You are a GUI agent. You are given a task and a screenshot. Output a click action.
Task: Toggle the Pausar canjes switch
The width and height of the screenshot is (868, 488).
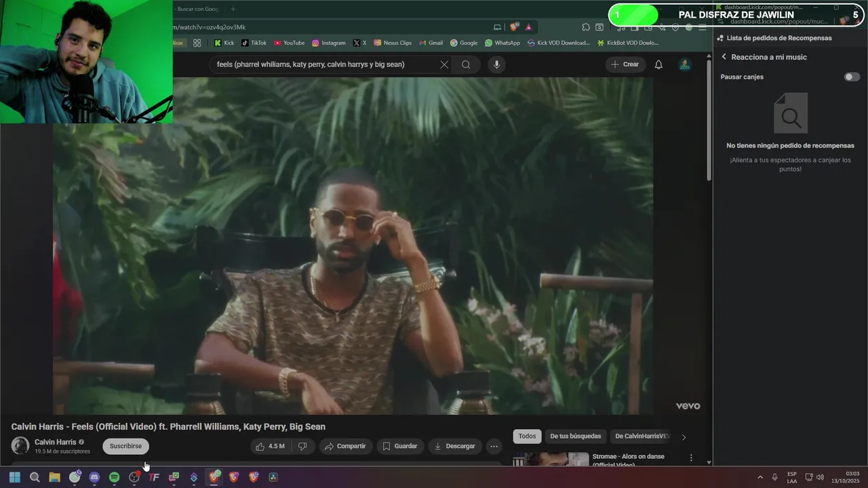(852, 77)
